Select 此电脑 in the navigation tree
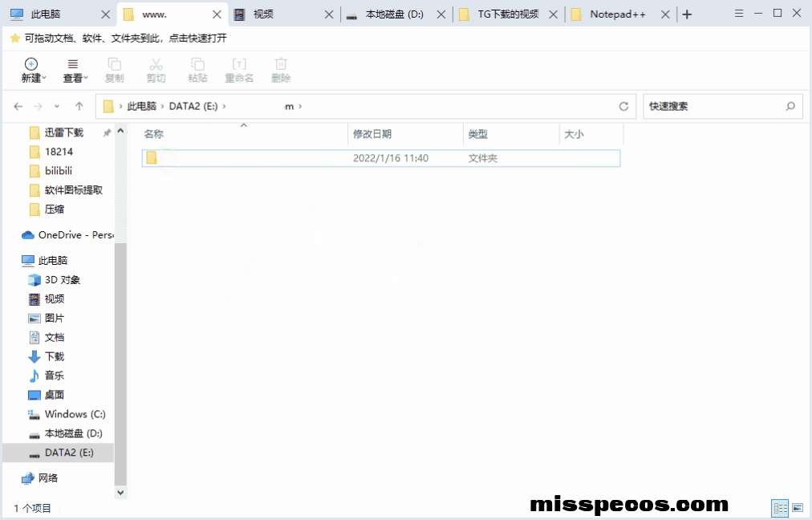812x520 pixels. (x=52, y=261)
